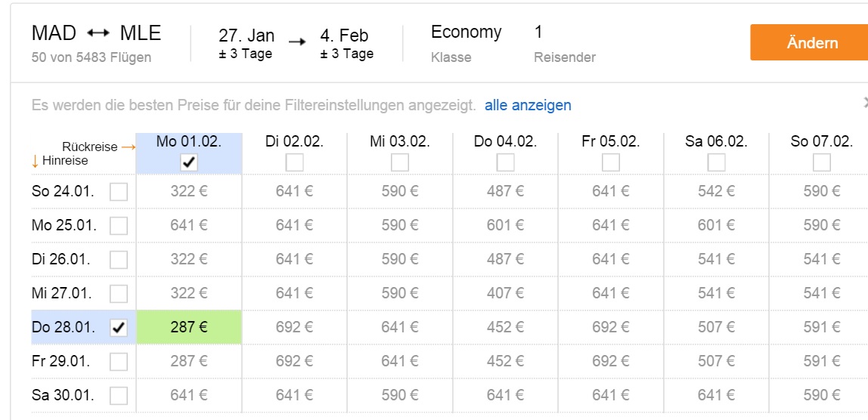Check the Sa 06.02. return checkbox
Screen dimensions: 868x420
[x=716, y=162]
